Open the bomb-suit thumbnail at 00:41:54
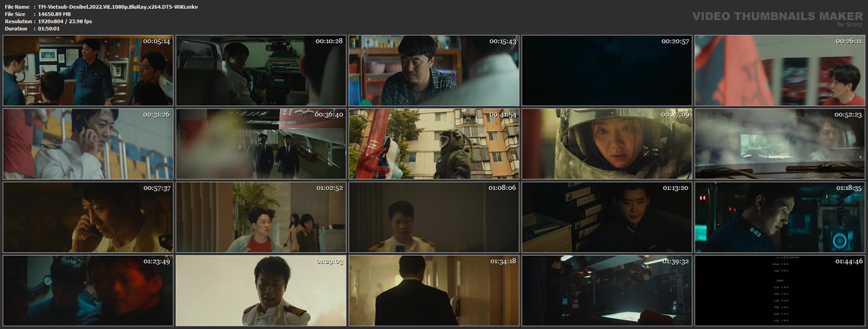 click(434, 144)
